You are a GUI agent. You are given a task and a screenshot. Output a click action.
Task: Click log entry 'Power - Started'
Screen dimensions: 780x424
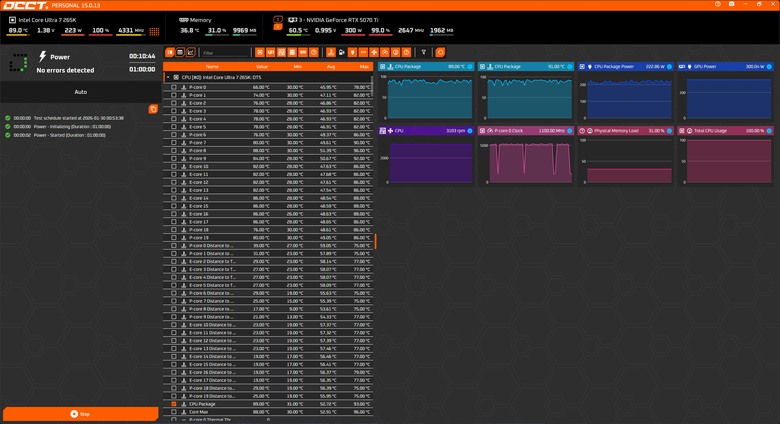(x=70, y=135)
